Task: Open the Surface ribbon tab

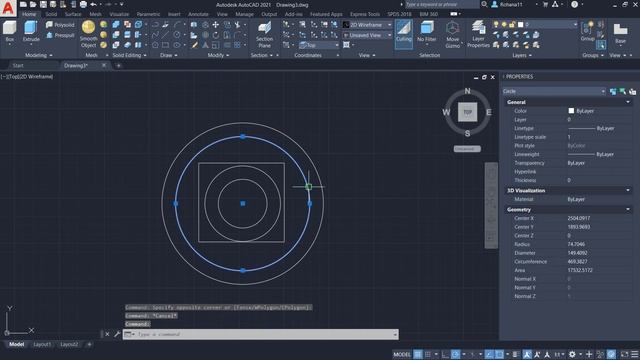Action: [x=73, y=14]
